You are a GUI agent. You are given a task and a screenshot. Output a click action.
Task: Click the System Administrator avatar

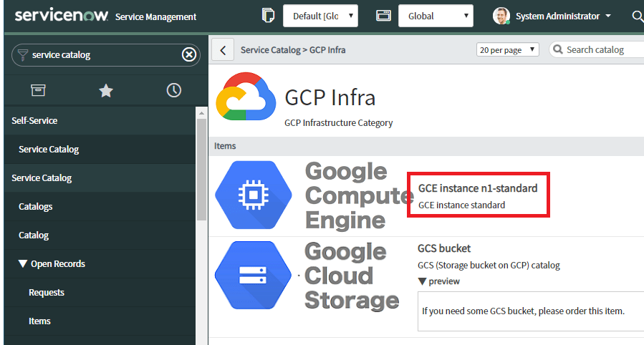(501, 16)
